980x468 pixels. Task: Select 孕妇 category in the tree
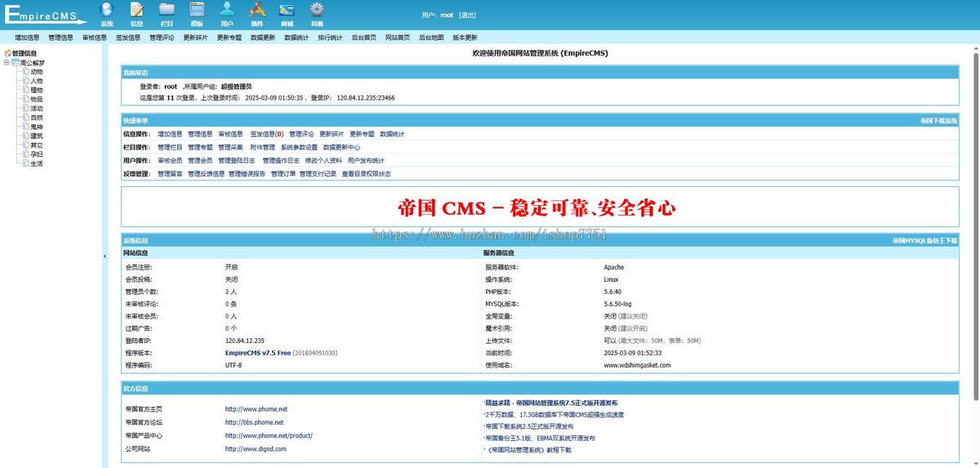click(37, 154)
